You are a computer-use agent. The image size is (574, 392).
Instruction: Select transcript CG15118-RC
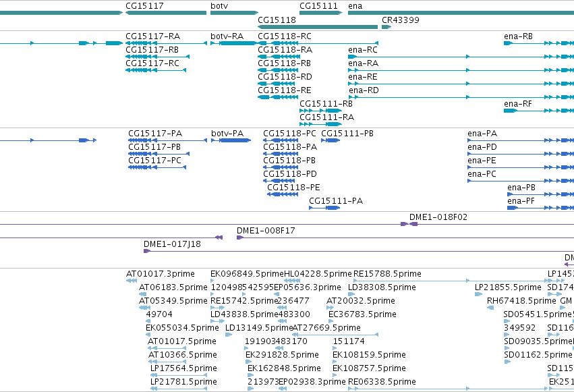pyautogui.click(x=285, y=36)
